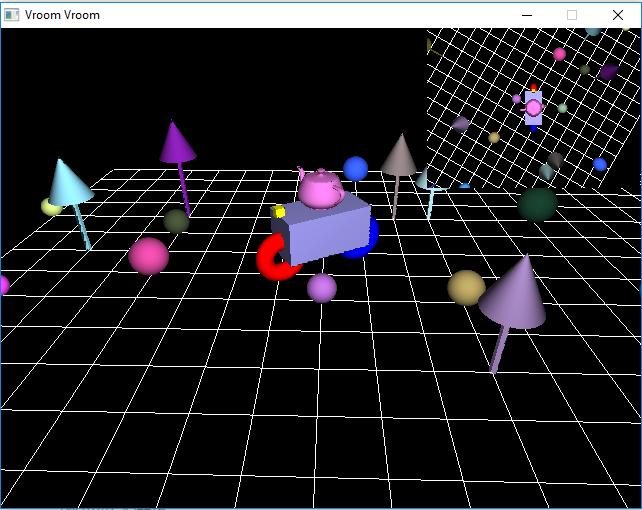Viewport: 642px width, 510px height.
Task: Click the pink teapot on the car
Action: [x=321, y=188]
